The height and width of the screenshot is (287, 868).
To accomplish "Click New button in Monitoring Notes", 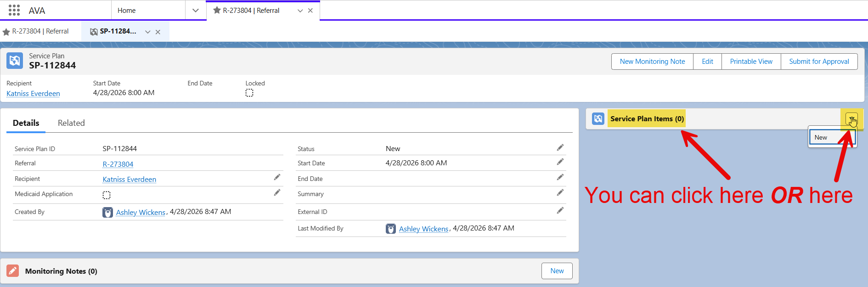I will coord(557,271).
